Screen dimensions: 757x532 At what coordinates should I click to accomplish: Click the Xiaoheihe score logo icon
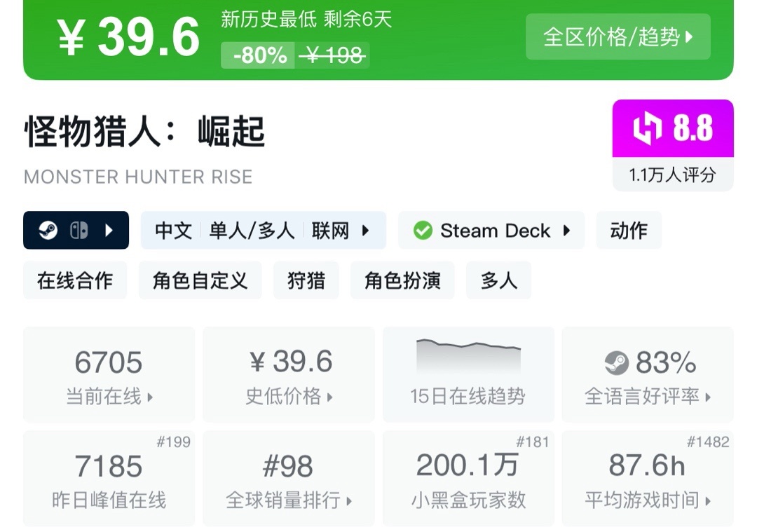click(x=647, y=129)
